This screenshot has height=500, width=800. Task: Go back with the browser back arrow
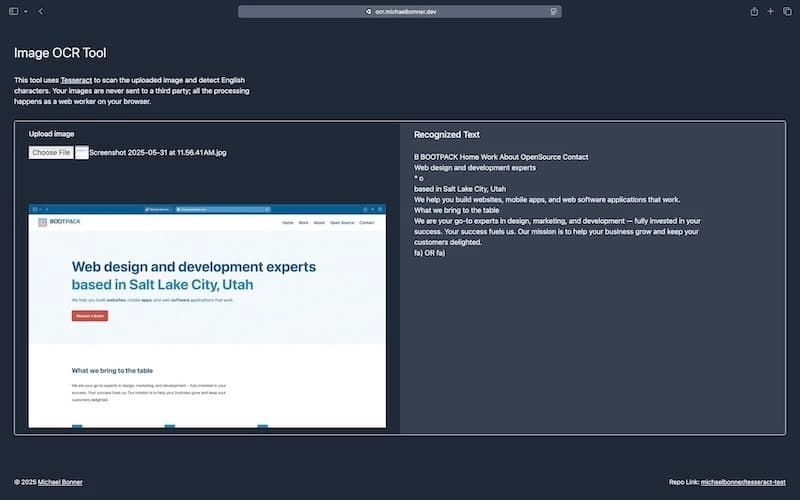(x=40, y=11)
